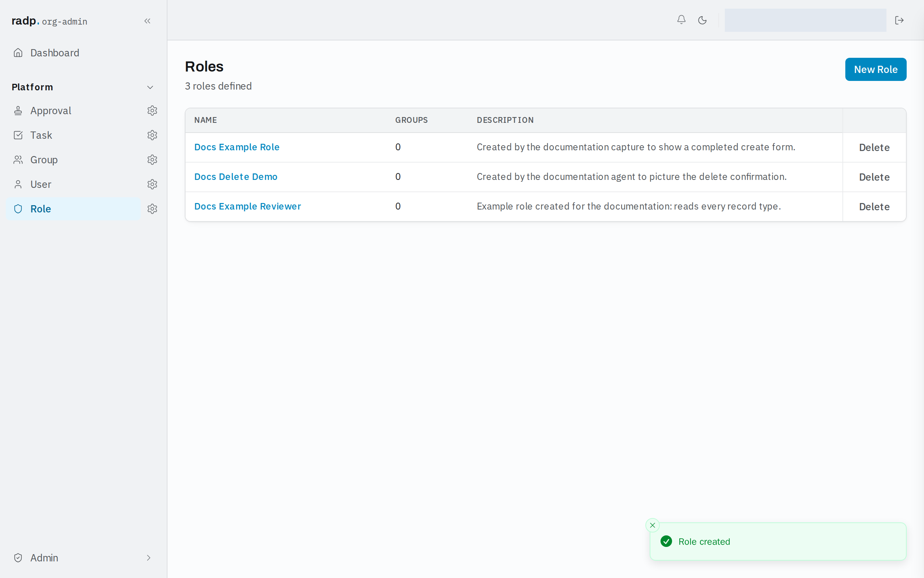Open Group settings gear
Screen dimensions: 924x578
coord(152,160)
